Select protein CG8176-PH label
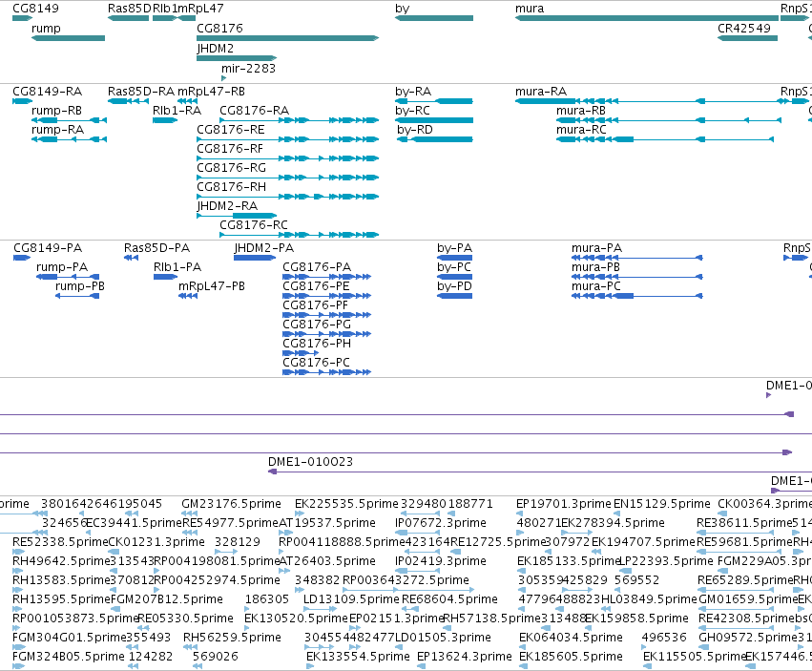Image resolution: width=812 pixels, height=671 pixels. (317, 344)
